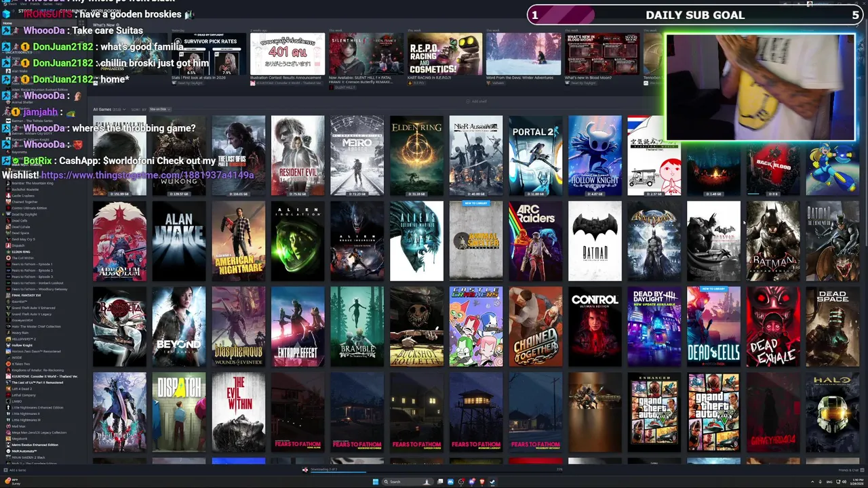Open the Resident Evil game cover
Image resolution: width=868 pixels, height=488 pixels.
click(x=298, y=156)
